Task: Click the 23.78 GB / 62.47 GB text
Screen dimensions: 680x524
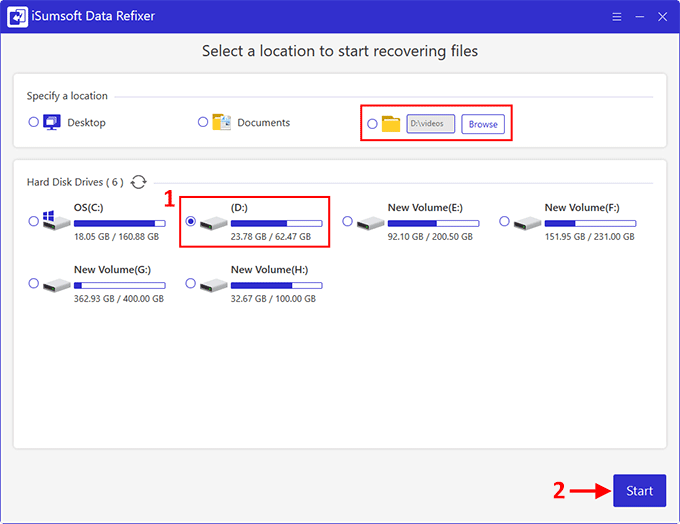Action: (271, 237)
